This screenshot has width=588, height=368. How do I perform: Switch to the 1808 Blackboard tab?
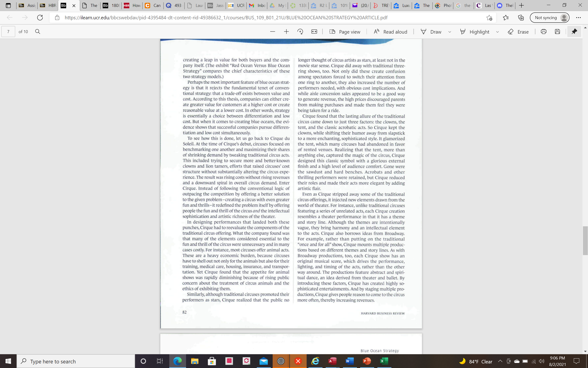pyautogui.click(x=111, y=5)
